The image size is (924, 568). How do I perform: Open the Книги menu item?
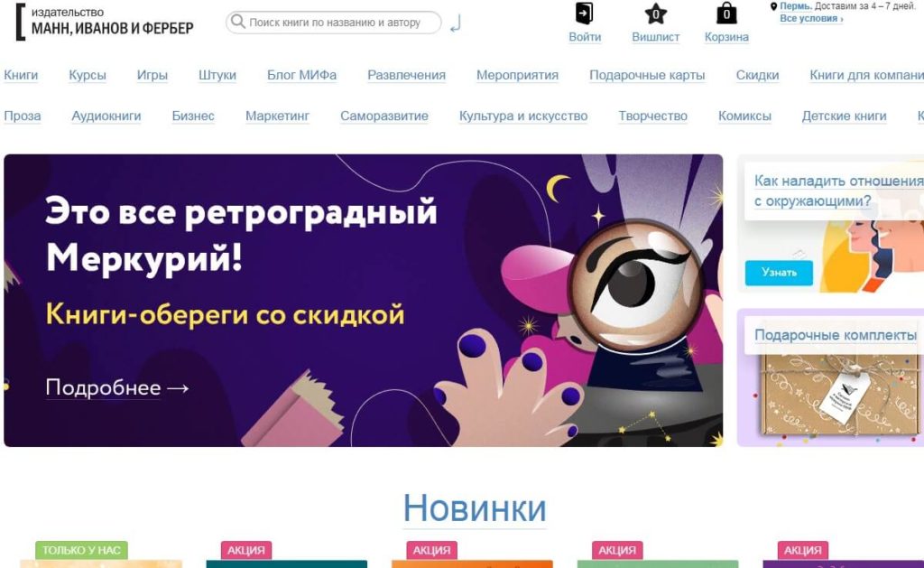tap(21, 75)
